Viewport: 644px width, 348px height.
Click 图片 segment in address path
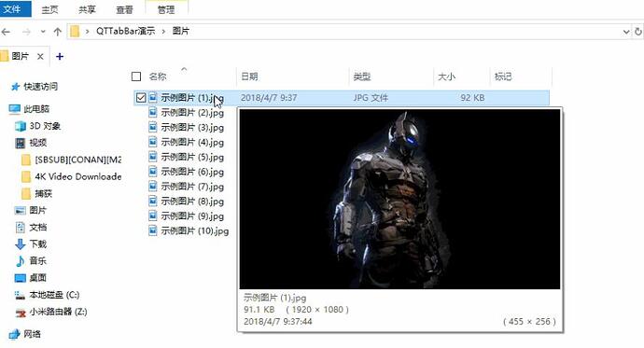181,31
